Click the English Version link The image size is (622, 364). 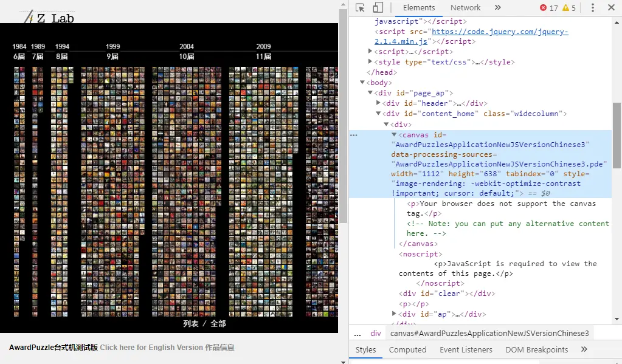[151, 348]
